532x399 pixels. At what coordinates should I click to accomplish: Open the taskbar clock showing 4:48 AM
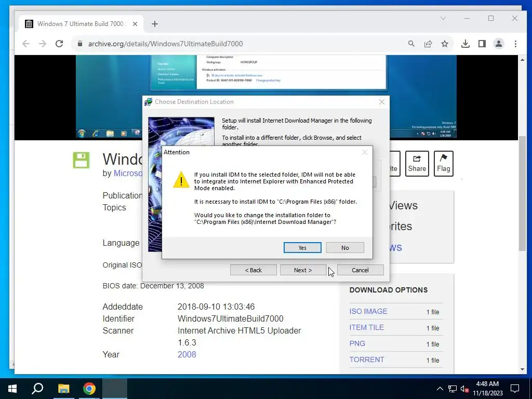(x=487, y=389)
